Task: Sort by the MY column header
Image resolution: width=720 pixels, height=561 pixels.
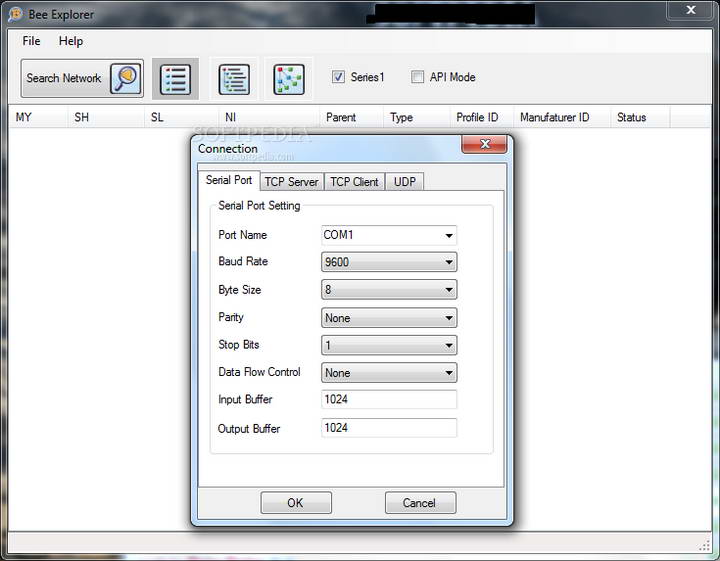Action: 39,117
